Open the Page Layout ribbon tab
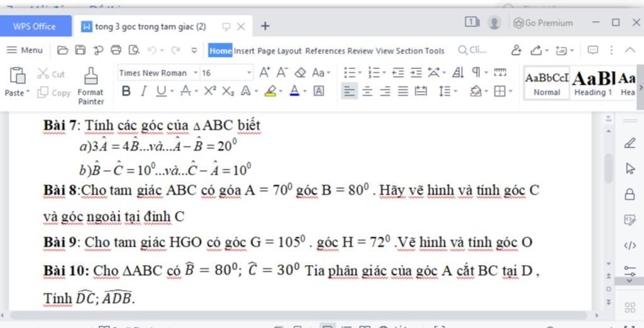The height and width of the screenshot is (328, 644). pos(280,51)
